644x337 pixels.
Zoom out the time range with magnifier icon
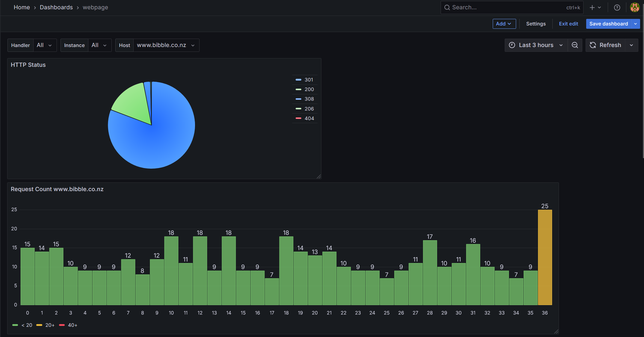tap(575, 45)
